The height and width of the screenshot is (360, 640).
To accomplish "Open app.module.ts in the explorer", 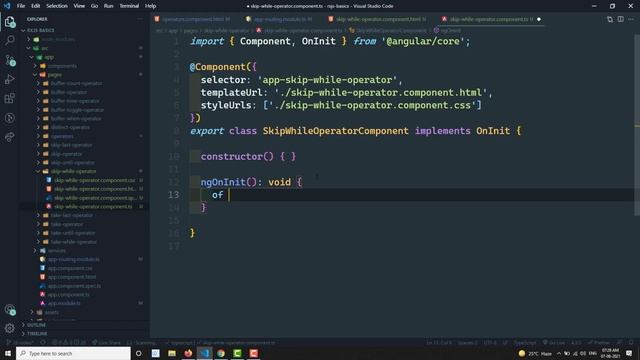I will tap(84, 304).
